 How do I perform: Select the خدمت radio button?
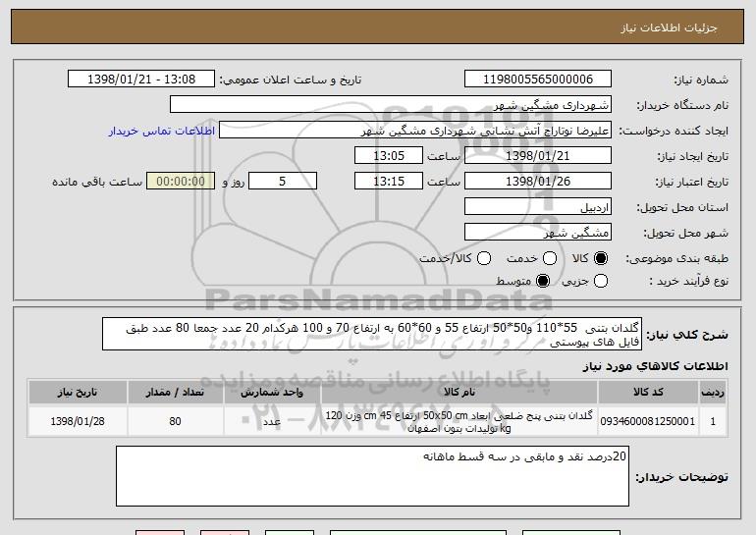[x=550, y=258]
